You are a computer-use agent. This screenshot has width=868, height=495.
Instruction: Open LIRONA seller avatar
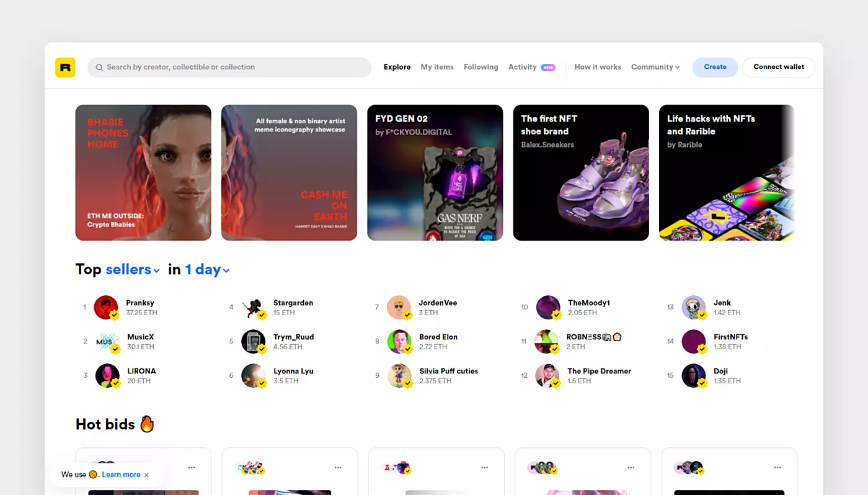click(107, 376)
